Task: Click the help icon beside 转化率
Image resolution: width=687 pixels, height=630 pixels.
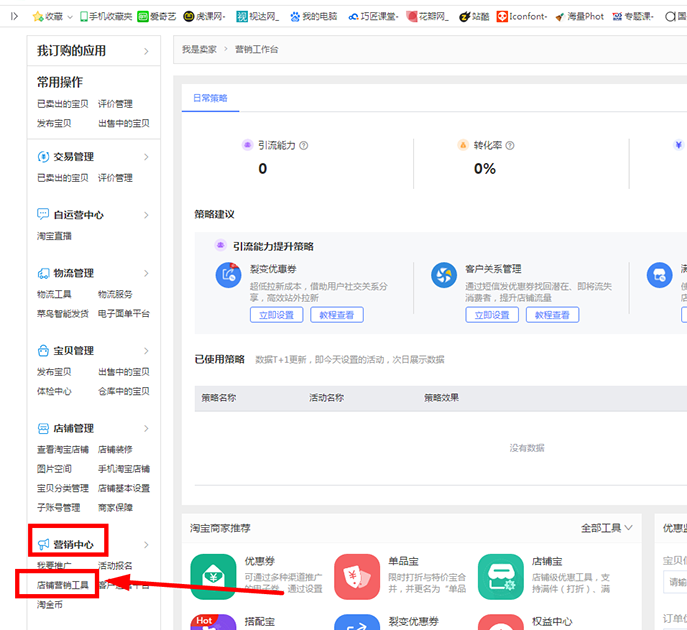Action: tap(511, 145)
